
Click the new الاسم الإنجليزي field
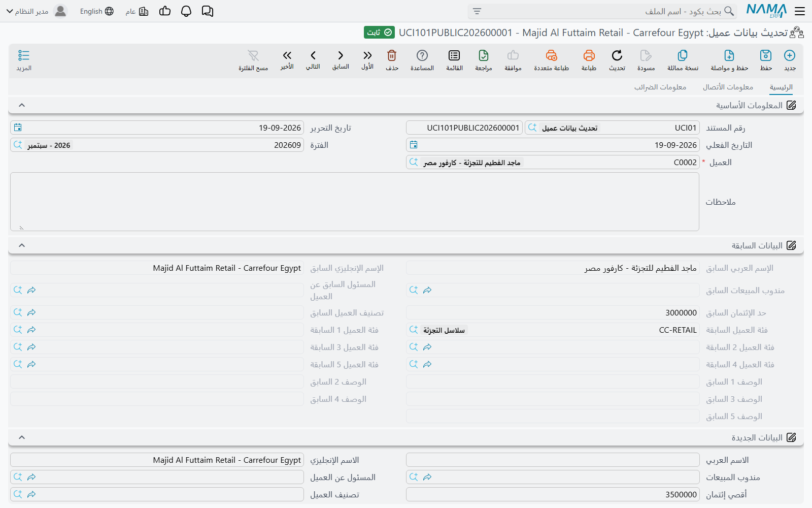[x=157, y=460]
